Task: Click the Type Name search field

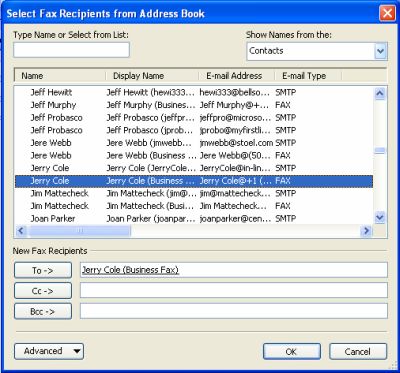Action: coord(71,50)
